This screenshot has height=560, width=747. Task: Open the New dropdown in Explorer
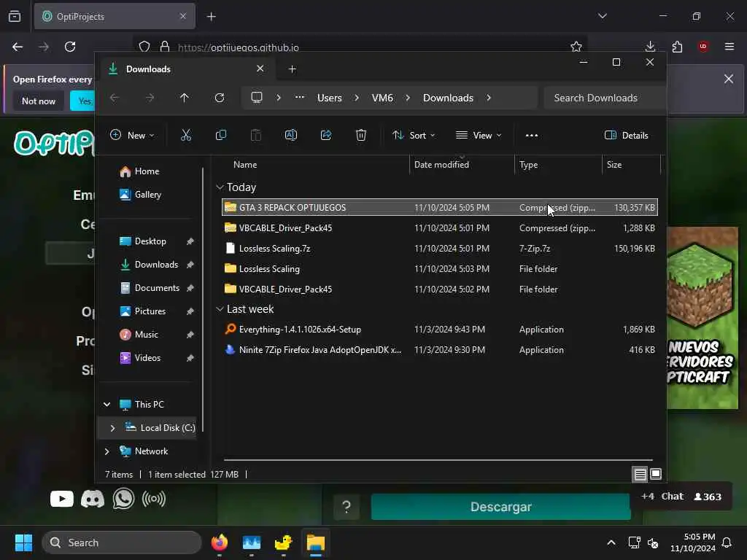click(x=132, y=135)
